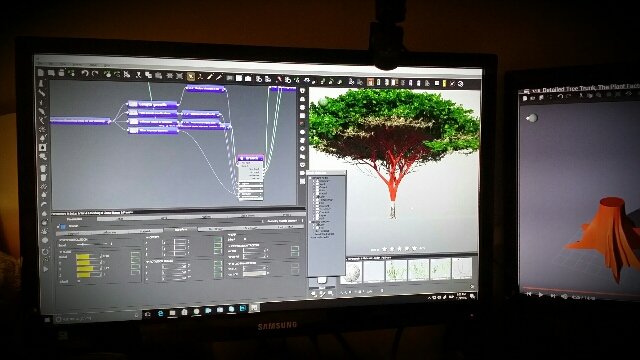
Task: Click the yellow icon in the viewport toolbar
Action: tap(444, 83)
